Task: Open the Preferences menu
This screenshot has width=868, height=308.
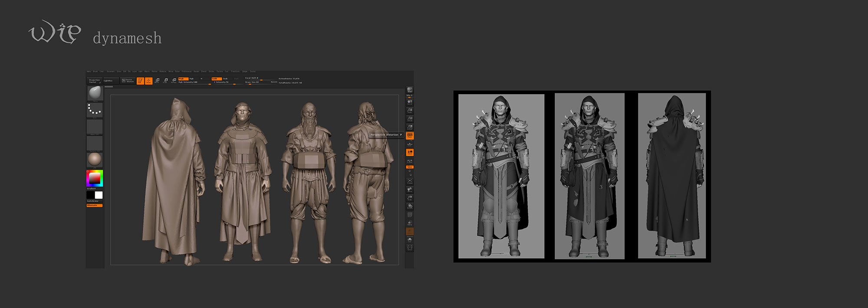Action: pos(187,71)
